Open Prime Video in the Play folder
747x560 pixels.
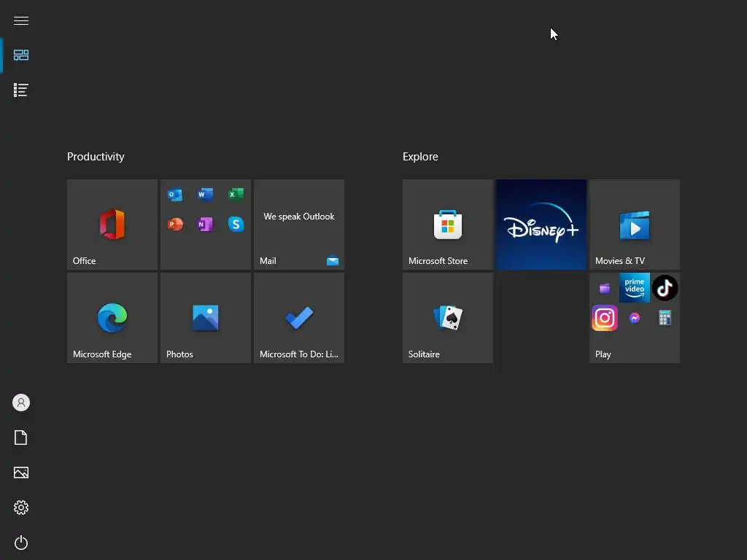[635, 287]
